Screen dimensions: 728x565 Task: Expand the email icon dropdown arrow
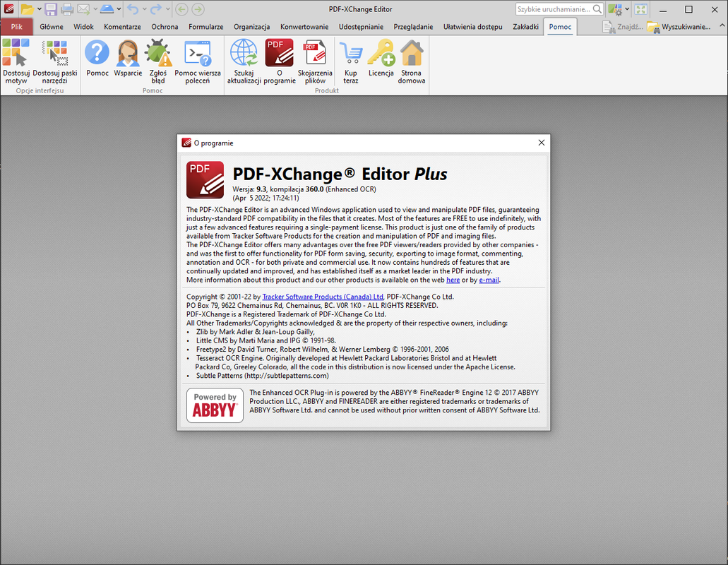click(95, 8)
